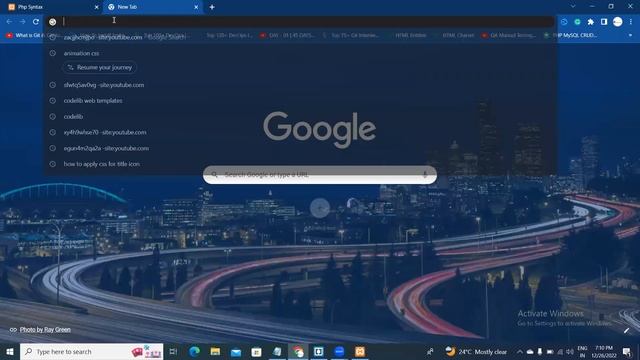Click the Google search box
640x360 pixels.
320,175
